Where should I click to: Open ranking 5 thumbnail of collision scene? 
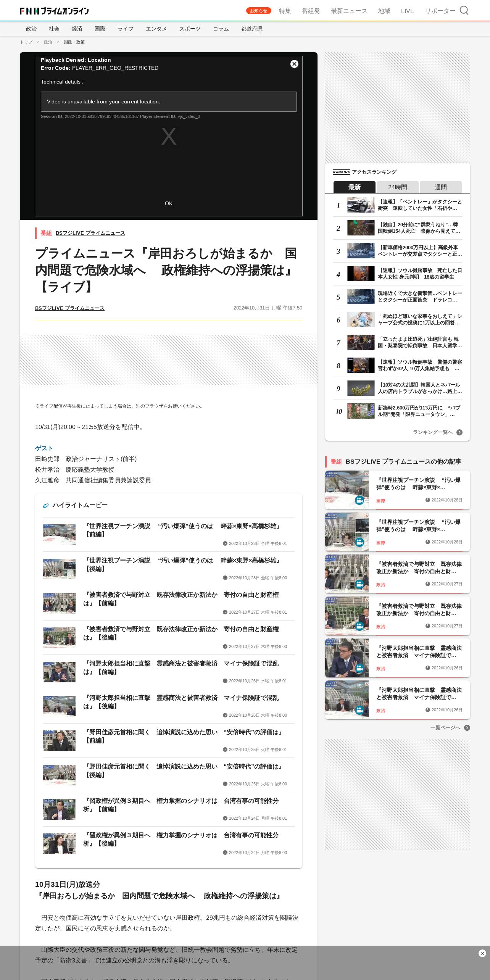[x=361, y=297]
